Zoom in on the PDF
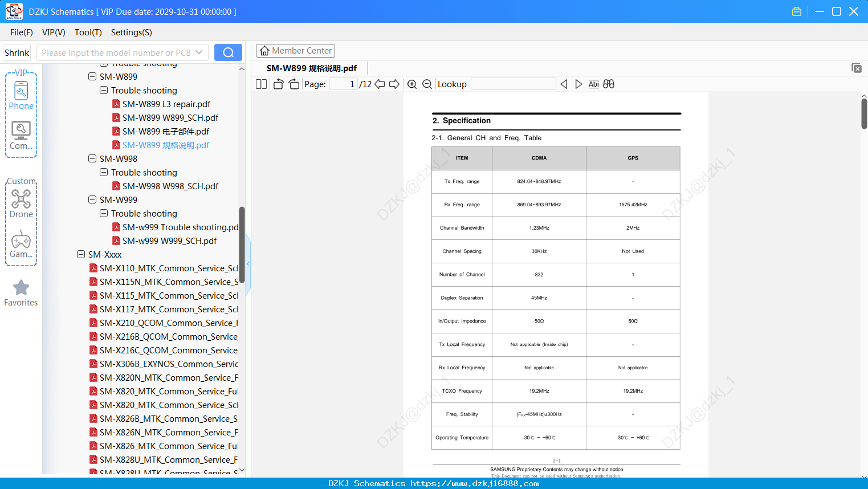This screenshot has height=489, width=868. coord(412,84)
